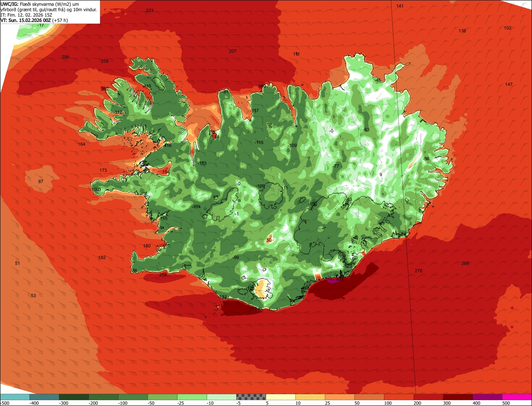Click the value 50 on orange spot inland
This screenshot has height=406, width=532.
(269, 240)
